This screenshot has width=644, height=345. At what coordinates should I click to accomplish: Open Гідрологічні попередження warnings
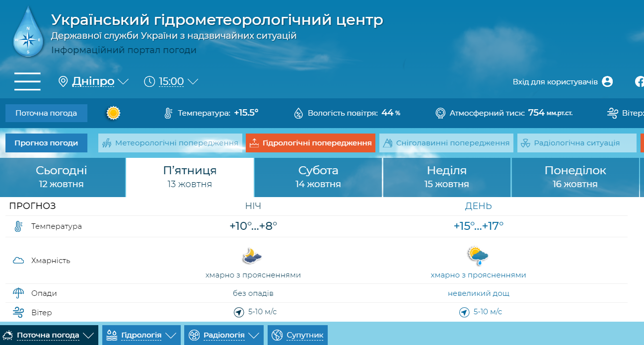pyautogui.click(x=310, y=143)
